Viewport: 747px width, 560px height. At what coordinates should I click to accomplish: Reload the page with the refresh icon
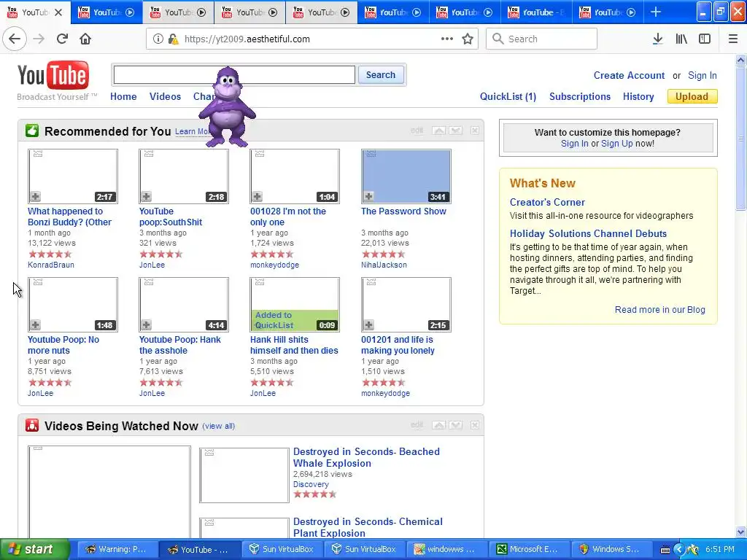[x=62, y=39]
